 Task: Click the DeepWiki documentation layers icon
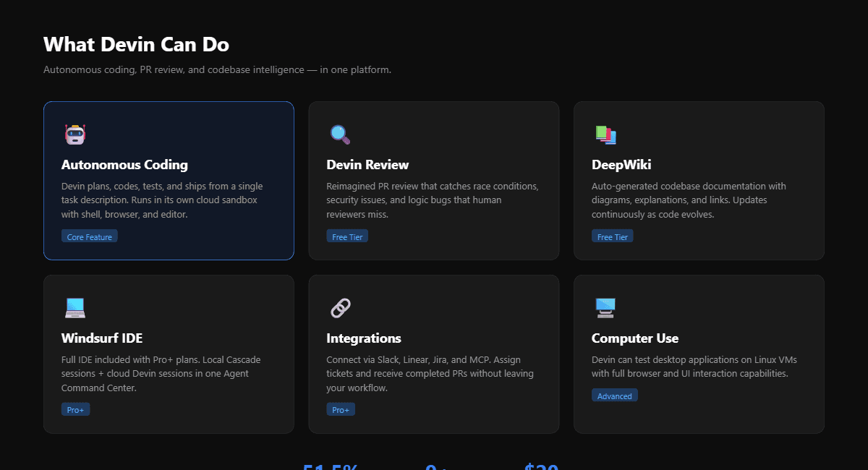(x=605, y=134)
